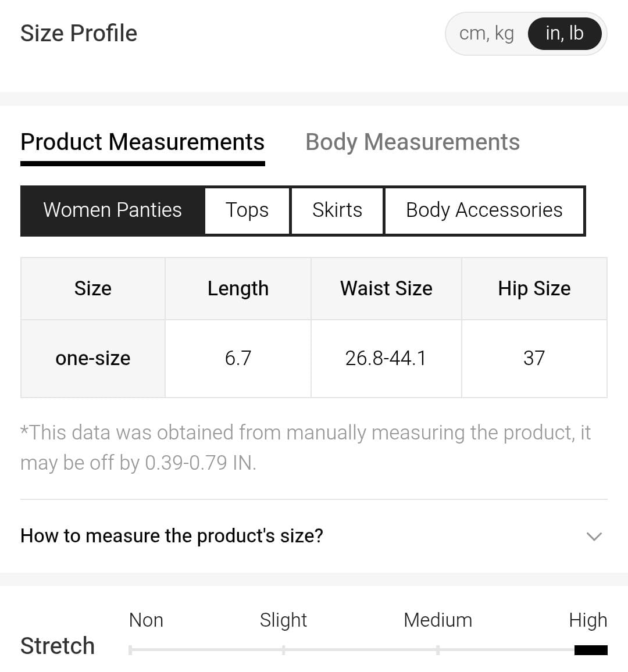Click the 26.8-44.1 waist value cell
This screenshot has width=628, height=672.
(x=386, y=359)
